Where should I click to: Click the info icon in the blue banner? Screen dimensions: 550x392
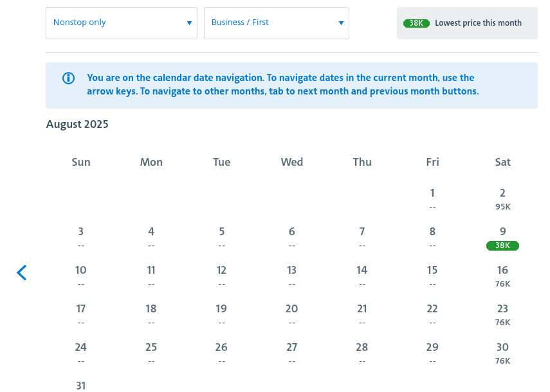pos(68,78)
